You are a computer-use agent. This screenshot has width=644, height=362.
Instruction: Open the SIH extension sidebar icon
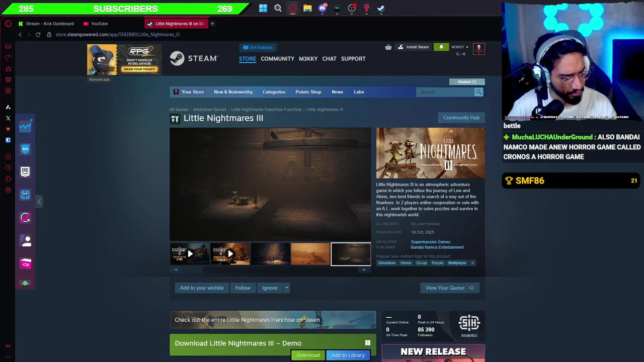pyautogui.click(x=25, y=149)
